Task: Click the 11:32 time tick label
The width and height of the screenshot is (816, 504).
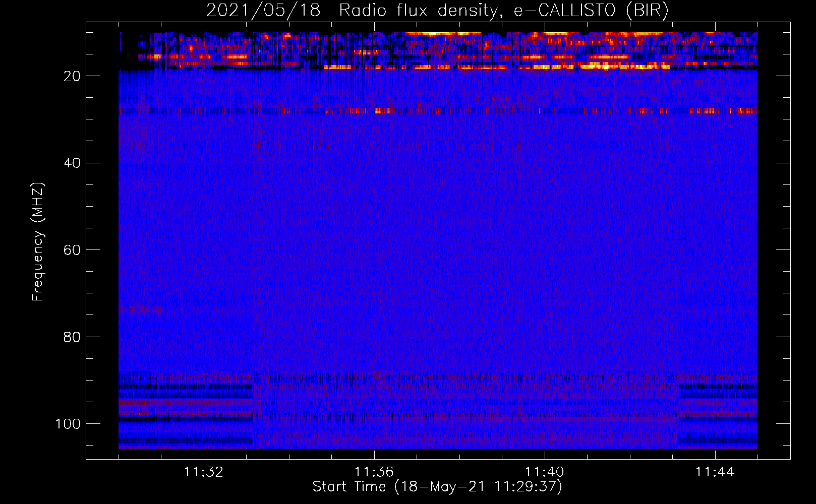Action: pyautogui.click(x=204, y=472)
